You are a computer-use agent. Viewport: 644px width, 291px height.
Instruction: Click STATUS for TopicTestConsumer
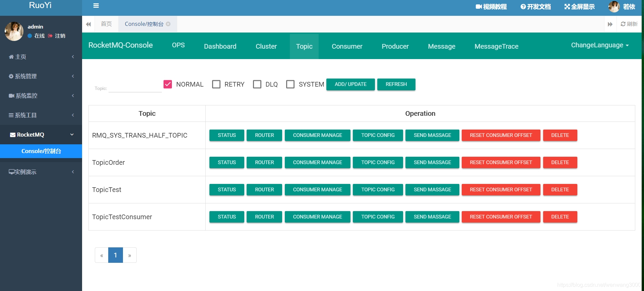pyautogui.click(x=227, y=217)
